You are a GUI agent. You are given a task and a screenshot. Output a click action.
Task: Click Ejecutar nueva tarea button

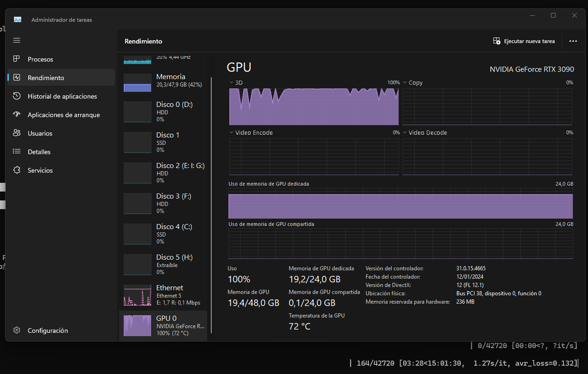point(524,41)
